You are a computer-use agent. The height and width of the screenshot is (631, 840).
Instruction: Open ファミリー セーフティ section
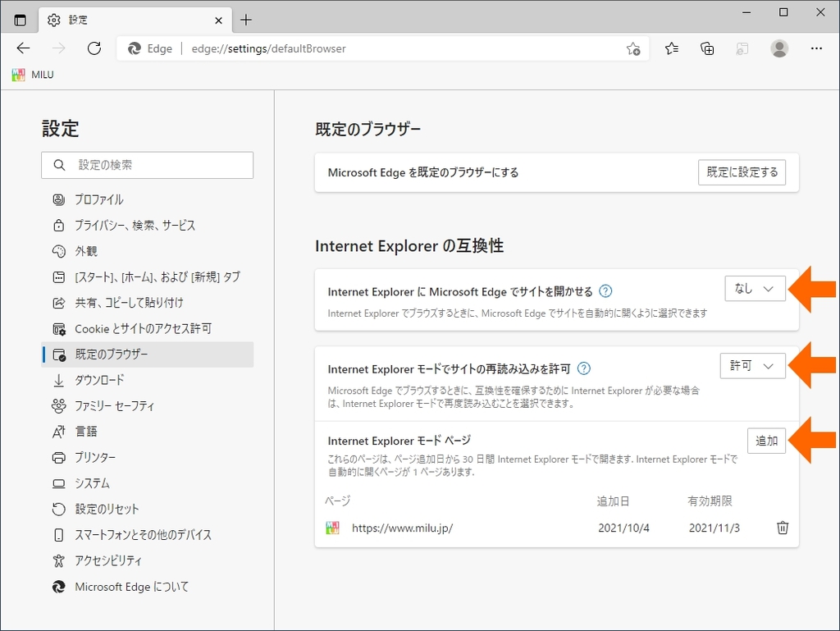tap(148, 406)
